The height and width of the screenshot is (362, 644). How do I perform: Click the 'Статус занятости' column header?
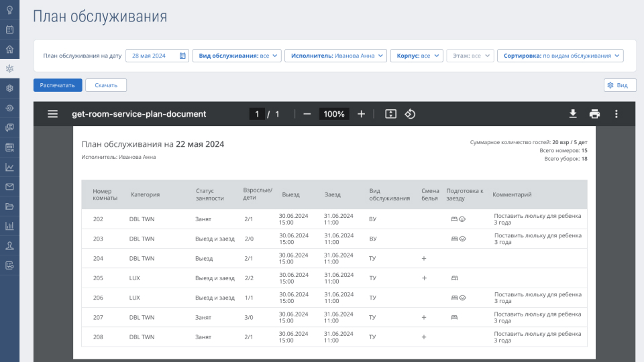(210, 194)
